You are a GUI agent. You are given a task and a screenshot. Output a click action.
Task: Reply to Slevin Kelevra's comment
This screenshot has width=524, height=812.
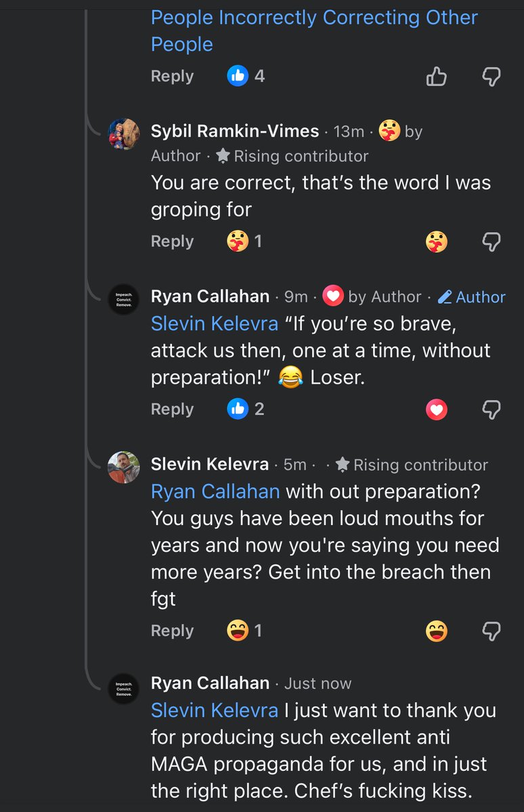coord(172,631)
